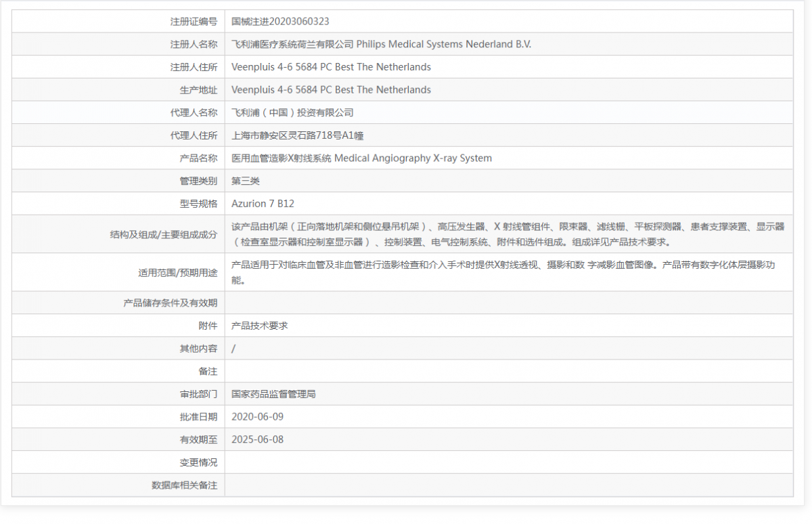
Task: Select the 第三类 value
Action: click(x=246, y=181)
